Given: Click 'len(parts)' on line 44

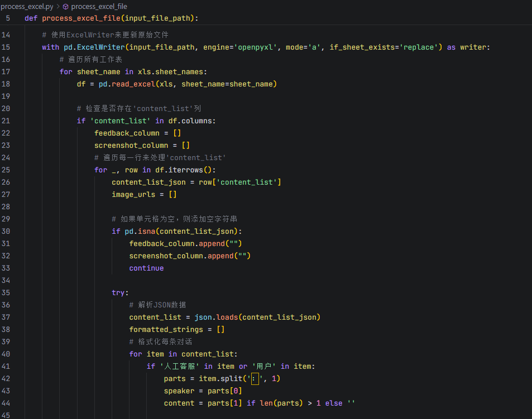Looking at the screenshot, I should pyautogui.click(x=281, y=403).
